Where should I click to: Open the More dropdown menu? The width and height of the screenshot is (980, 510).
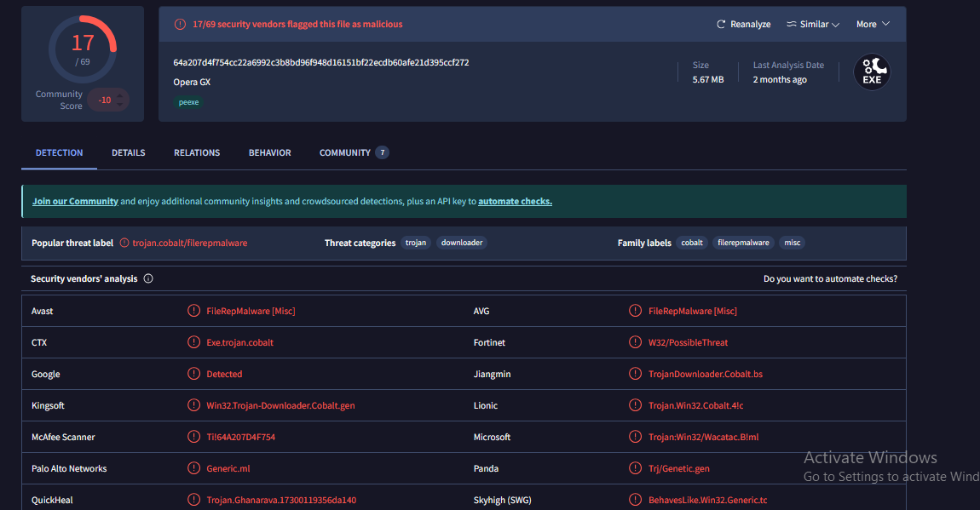pyautogui.click(x=873, y=25)
